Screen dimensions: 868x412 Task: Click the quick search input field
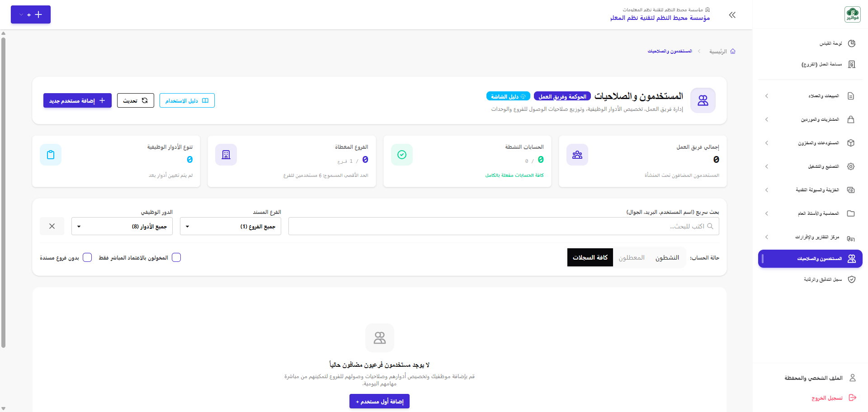504,226
